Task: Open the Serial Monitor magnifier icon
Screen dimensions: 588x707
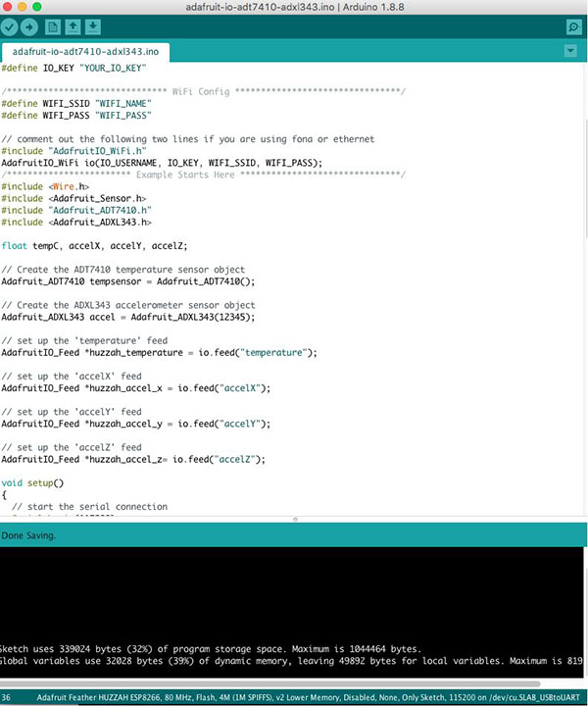Action: pyautogui.click(x=573, y=25)
